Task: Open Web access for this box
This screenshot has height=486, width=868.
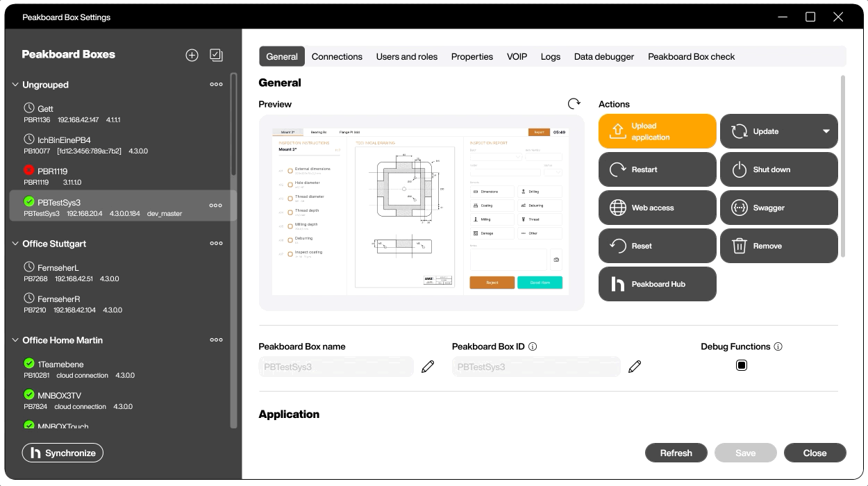Action: tap(657, 208)
